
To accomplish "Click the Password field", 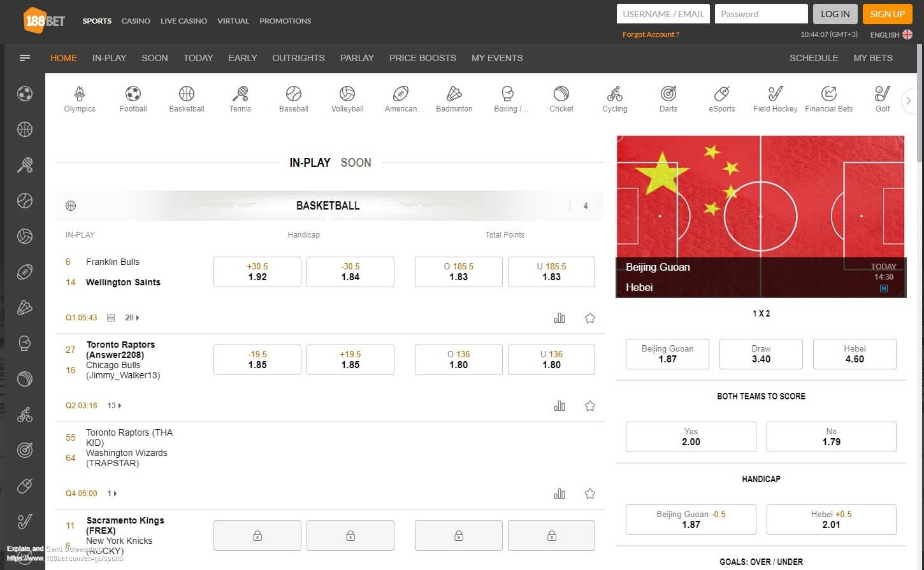I will tap(762, 14).
